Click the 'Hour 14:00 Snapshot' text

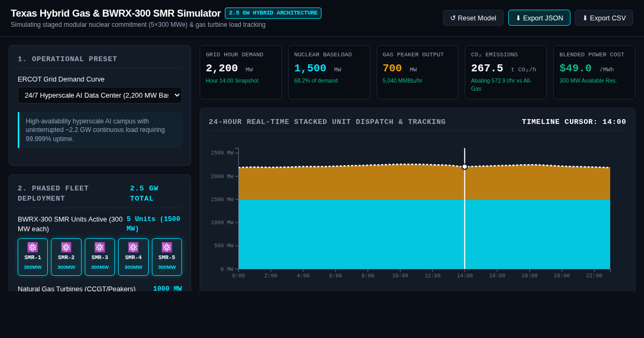click(232, 80)
